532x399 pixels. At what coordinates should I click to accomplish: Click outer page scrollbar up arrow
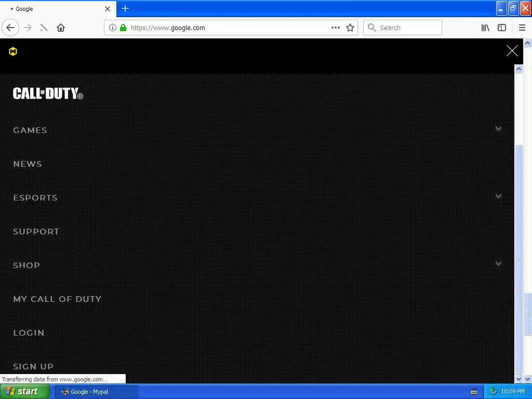click(x=528, y=43)
